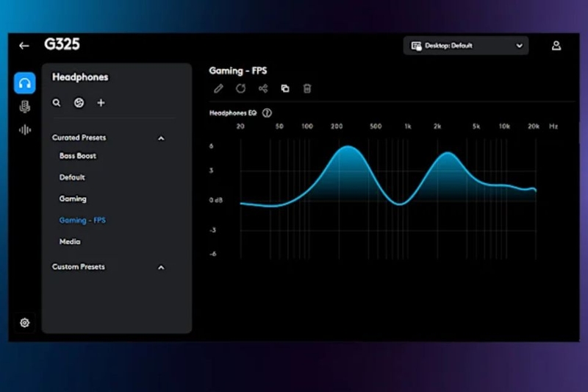Image resolution: width=588 pixels, height=392 pixels.
Task: Click the Headphones panel heading
Action: coord(80,77)
